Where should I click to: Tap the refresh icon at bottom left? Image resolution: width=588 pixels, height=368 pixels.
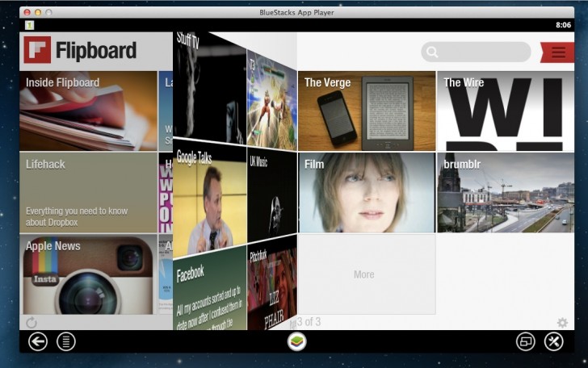[x=31, y=322]
